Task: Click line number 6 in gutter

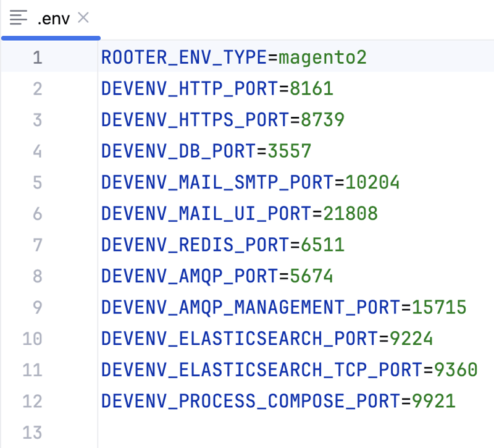Action: click(38, 214)
